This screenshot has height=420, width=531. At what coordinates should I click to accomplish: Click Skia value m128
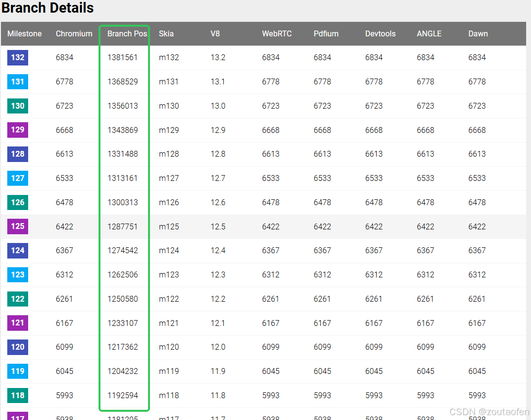pos(168,154)
